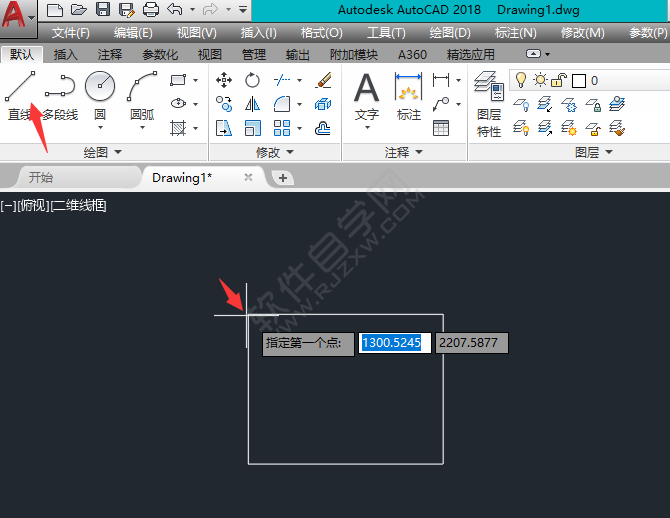This screenshot has width=670, height=518.
Task: Open the 修改(M) menu
Action: (x=582, y=33)
